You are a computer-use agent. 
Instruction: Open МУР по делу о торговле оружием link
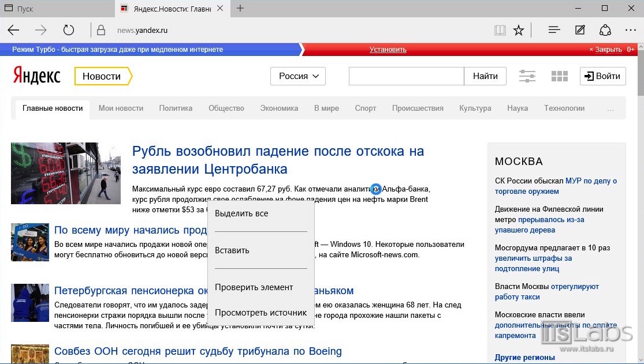click(x=555, y=186)
